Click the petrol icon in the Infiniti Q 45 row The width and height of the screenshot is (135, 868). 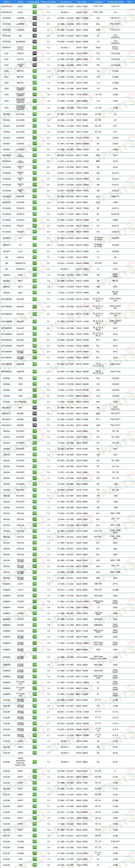[35, 251]
